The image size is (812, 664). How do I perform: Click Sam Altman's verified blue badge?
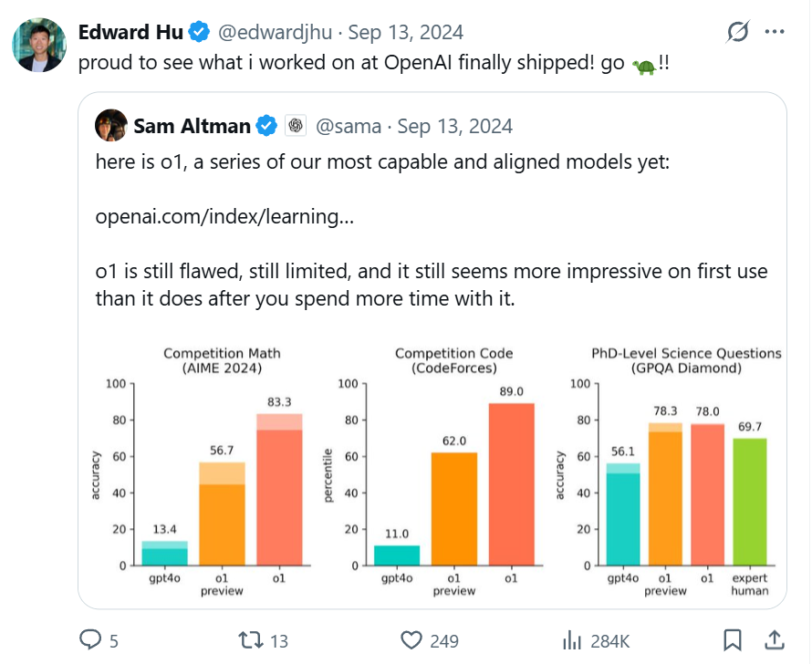[x=266, y=126]
